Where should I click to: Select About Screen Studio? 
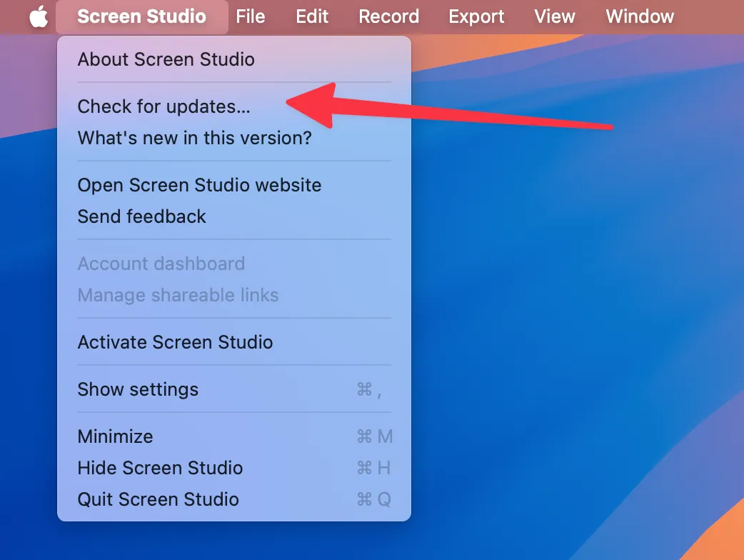click(166, 59)
